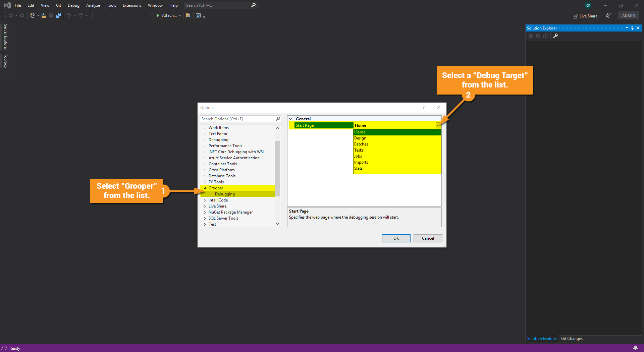Open the Debug menu

[73, 5]
